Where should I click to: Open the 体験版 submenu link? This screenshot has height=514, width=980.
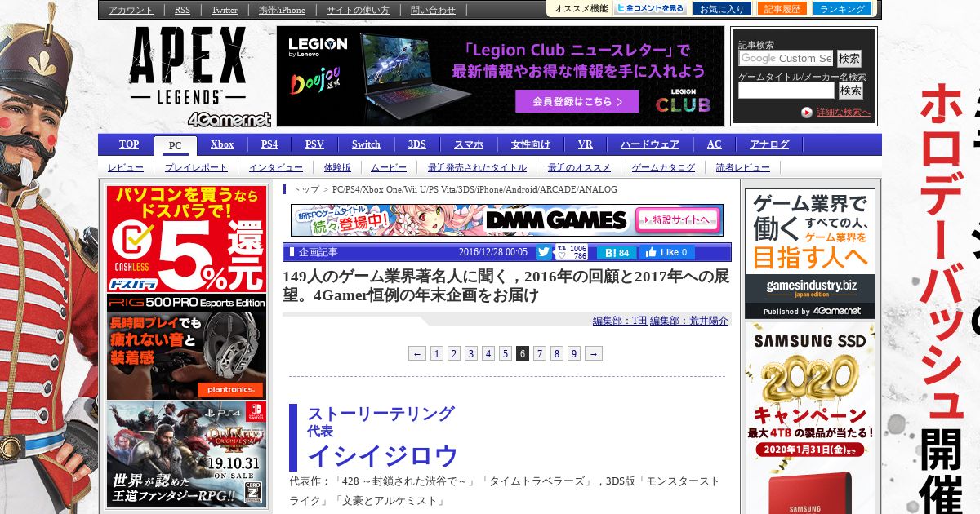click(x=337, y=167)
